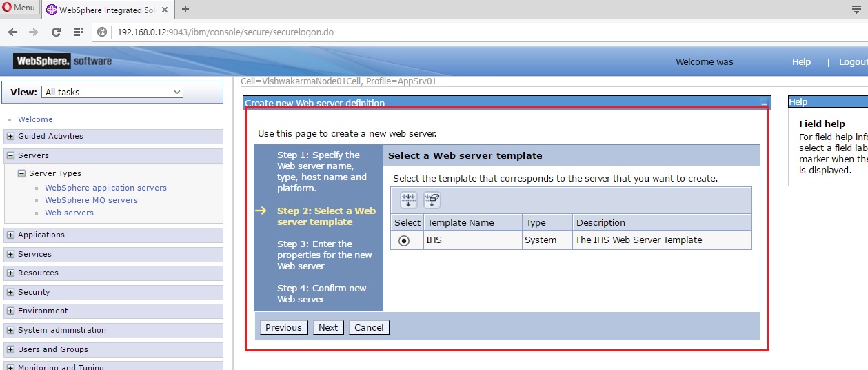This screenshot has height=370, width=868.
Task: Expand the Resources section
Action: (x=10, y=273)
